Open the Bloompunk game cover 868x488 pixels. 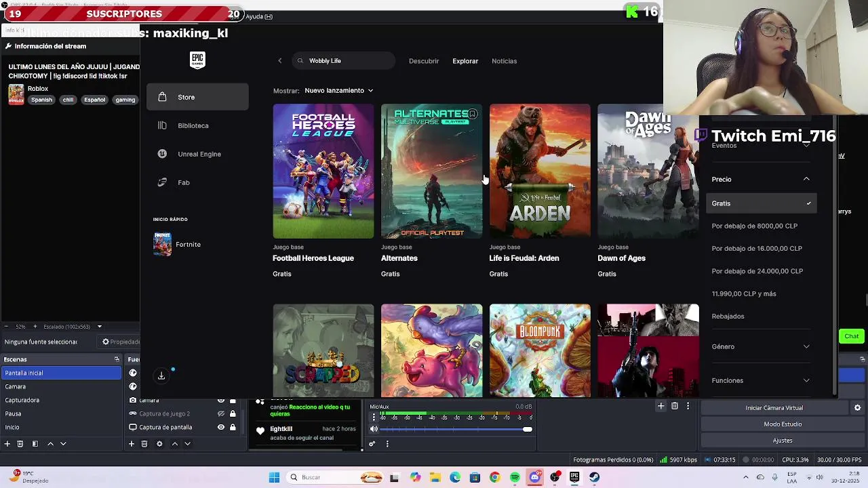point(540,350)
